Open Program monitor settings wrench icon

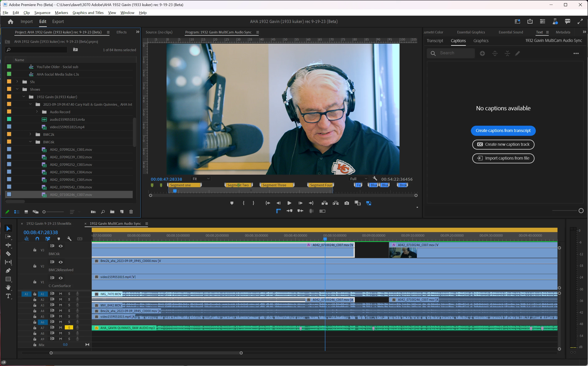click(375, 179)
